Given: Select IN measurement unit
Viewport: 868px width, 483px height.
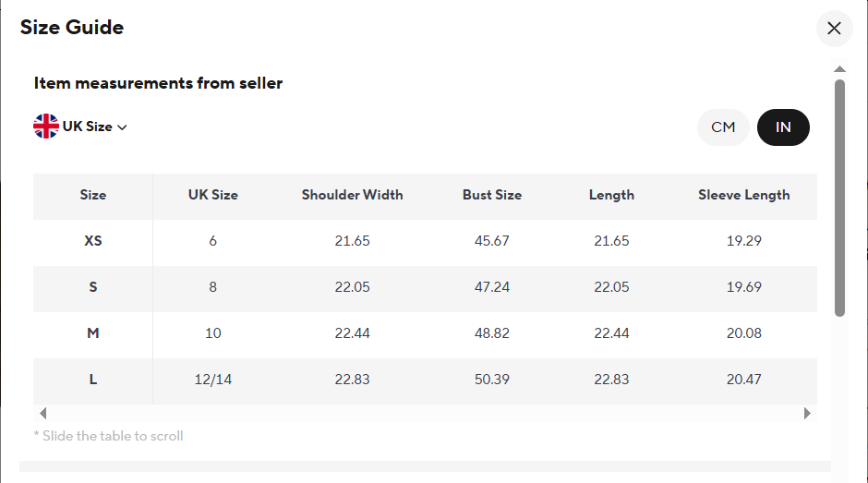Looking at the screenshot, I should click(x=783, y=127).
